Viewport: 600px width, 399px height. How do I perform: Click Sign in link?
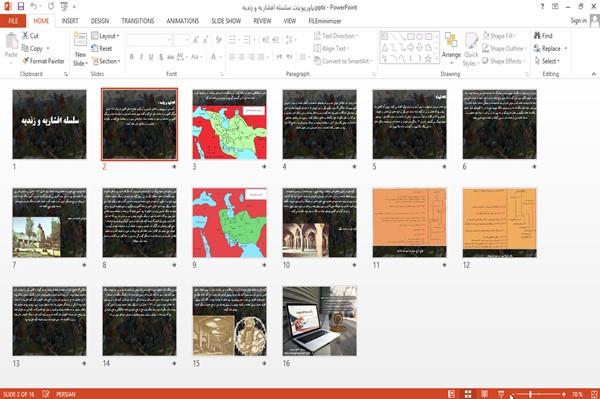(578, 21)
